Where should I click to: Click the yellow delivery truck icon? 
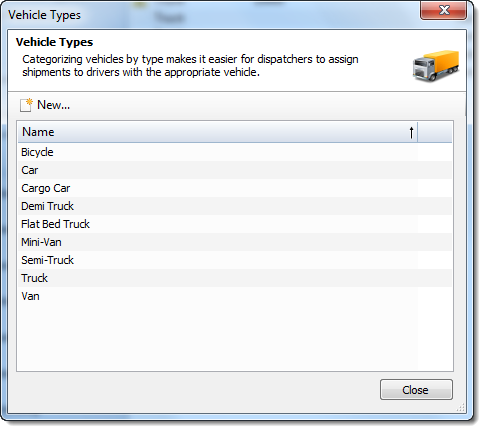click(x=436, y=66)
